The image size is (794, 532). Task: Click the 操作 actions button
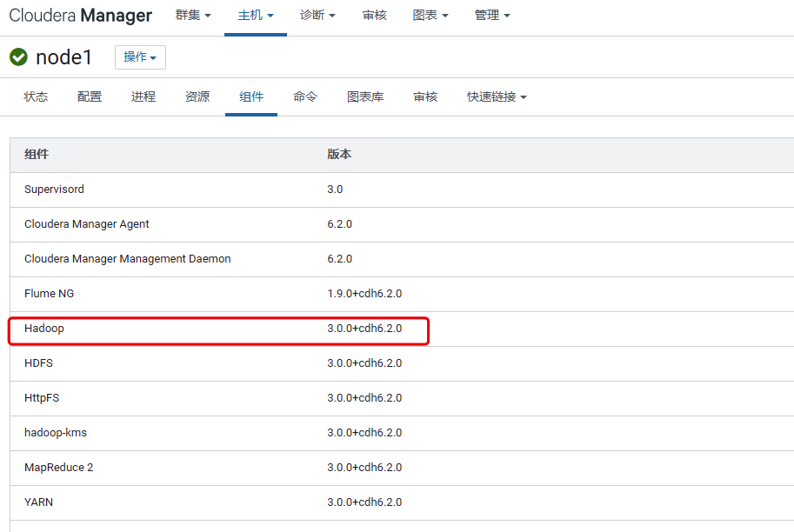click(140, 57)
